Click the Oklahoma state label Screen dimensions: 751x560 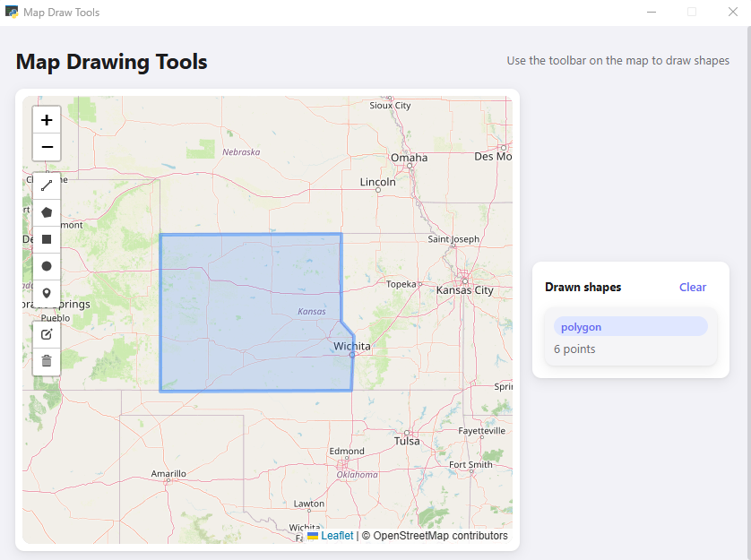[357, 474]
